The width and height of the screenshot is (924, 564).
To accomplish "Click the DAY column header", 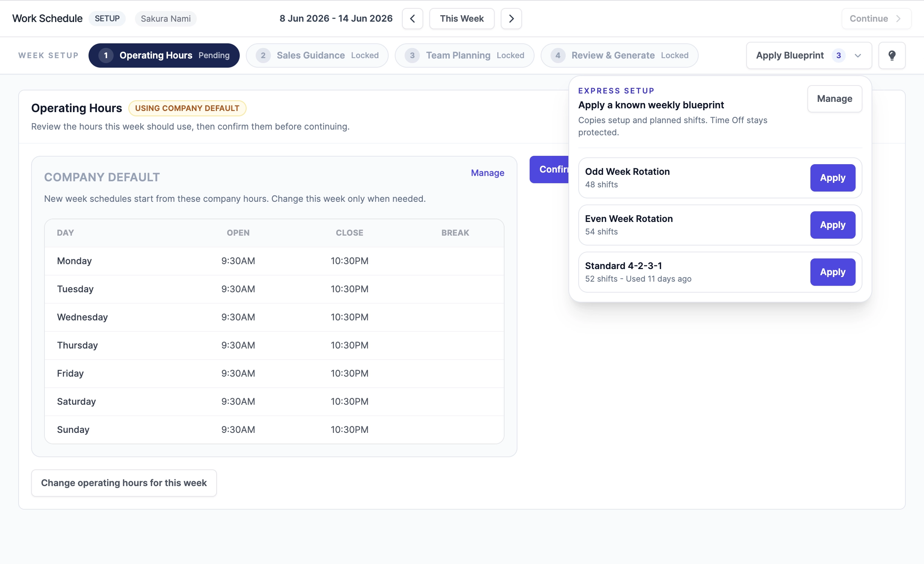I will pos(65,233).
